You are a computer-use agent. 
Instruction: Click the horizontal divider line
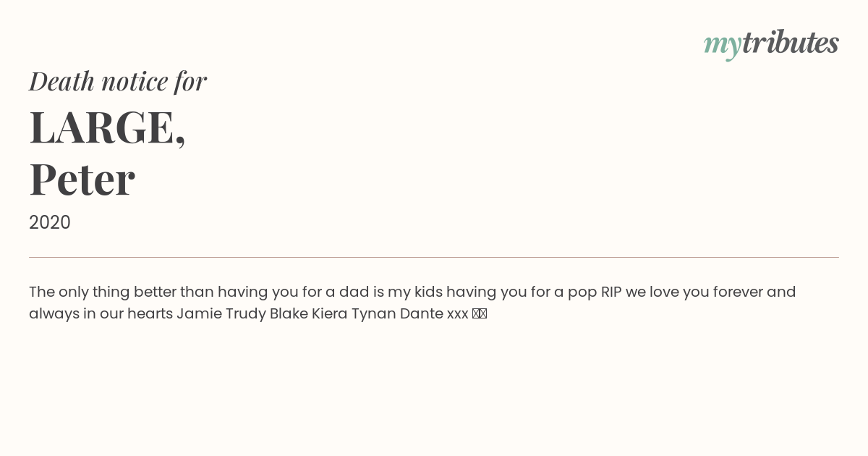[x=434, y=257]
